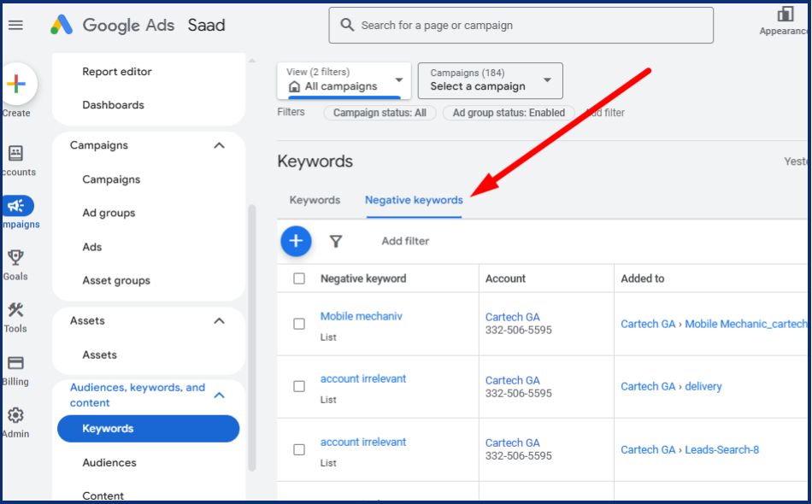The image size is (812, 504).
Task: Open Cartech GA › Leads-Search-8 link
Action: (x=690, y=449)
